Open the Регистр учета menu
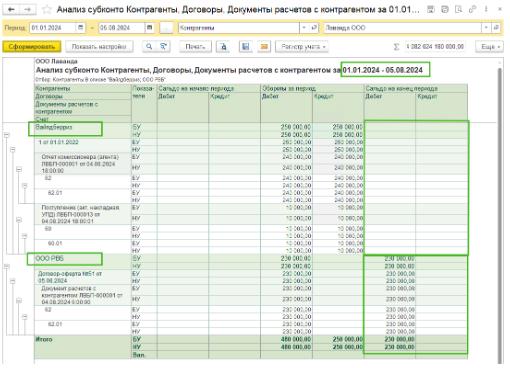The width and height of the screenshot is (510, 368). [x=302, y=47]
